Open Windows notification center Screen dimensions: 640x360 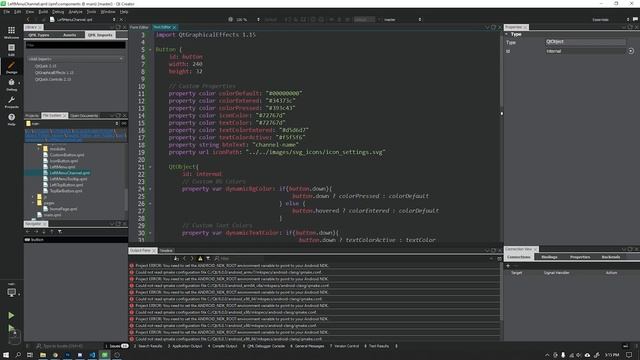[x=629, y=355]
